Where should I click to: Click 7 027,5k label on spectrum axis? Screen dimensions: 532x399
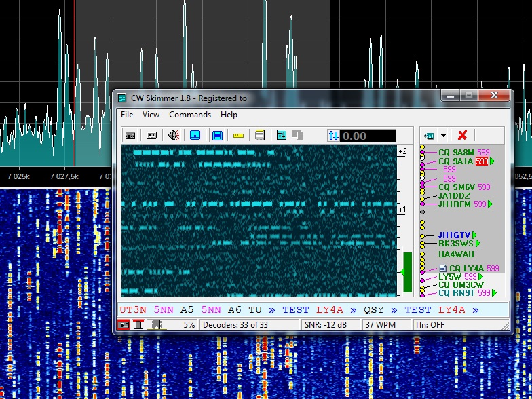(x=64, y=176)
